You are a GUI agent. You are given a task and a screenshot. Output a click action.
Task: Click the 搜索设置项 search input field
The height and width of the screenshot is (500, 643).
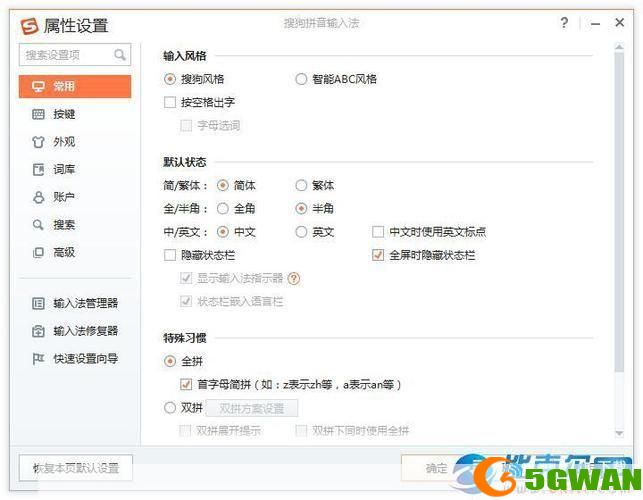click(x=75, y=55)
